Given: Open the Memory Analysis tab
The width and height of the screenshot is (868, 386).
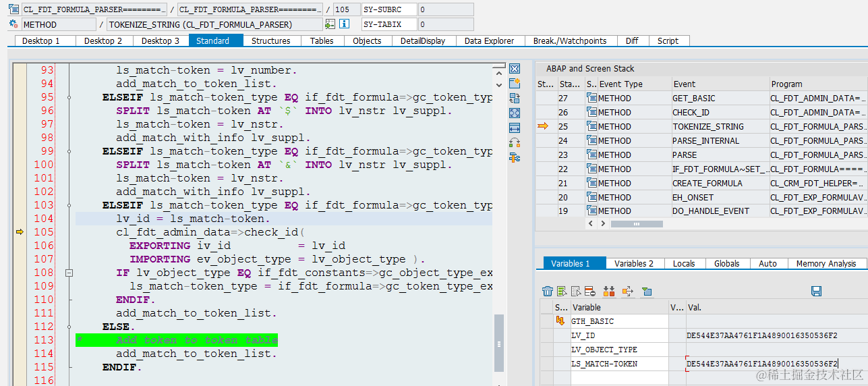Looking at the screenshot, I should [x=826, y=263].
